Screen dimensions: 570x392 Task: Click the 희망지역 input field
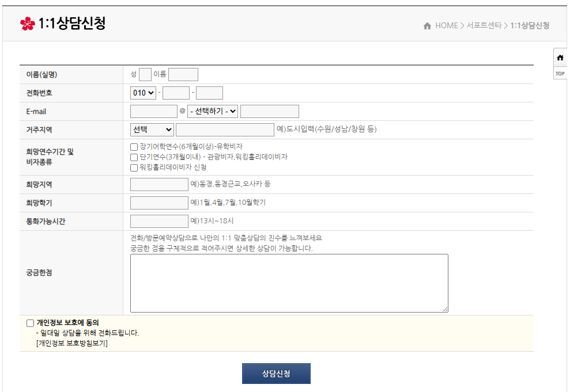[159, 184]
